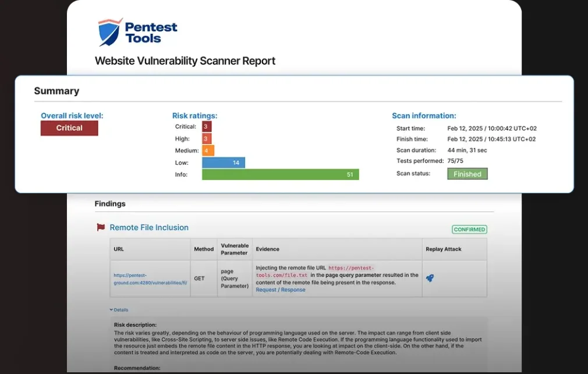Click the Low severity bar showing 14
This screenshot has width=588, height=374.
[x=224, y=162]
